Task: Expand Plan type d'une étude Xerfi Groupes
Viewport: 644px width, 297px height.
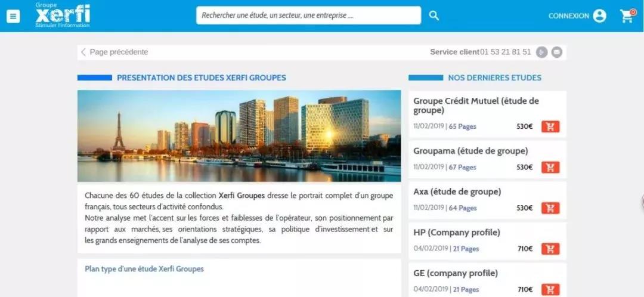Action: 144,269
